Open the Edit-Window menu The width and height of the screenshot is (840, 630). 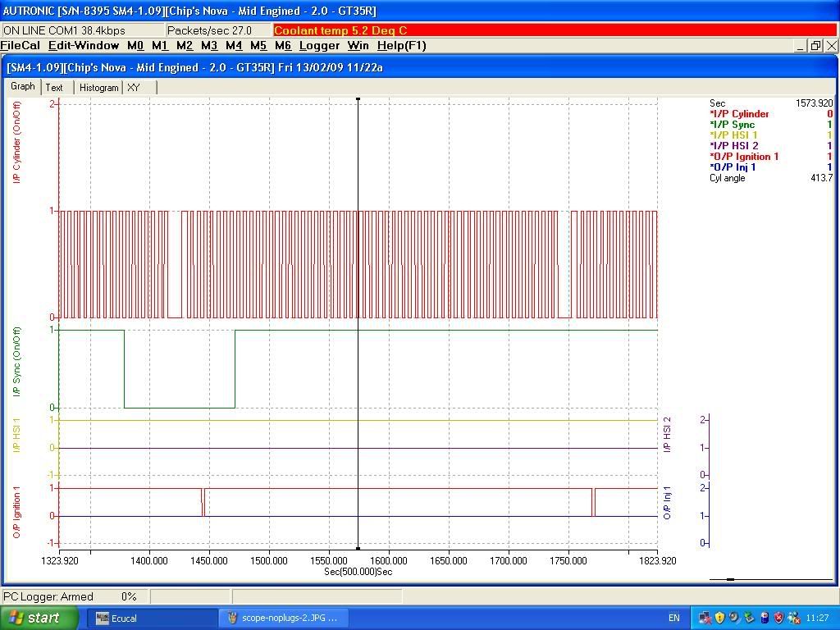84,46
